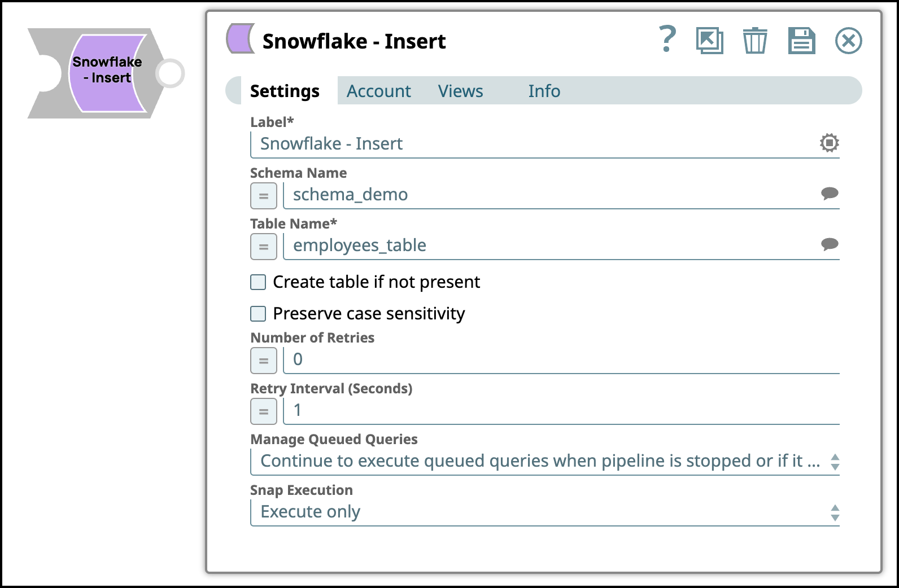Open the Info tab
The height and width of the screenshot is (588, 899).
544,91
